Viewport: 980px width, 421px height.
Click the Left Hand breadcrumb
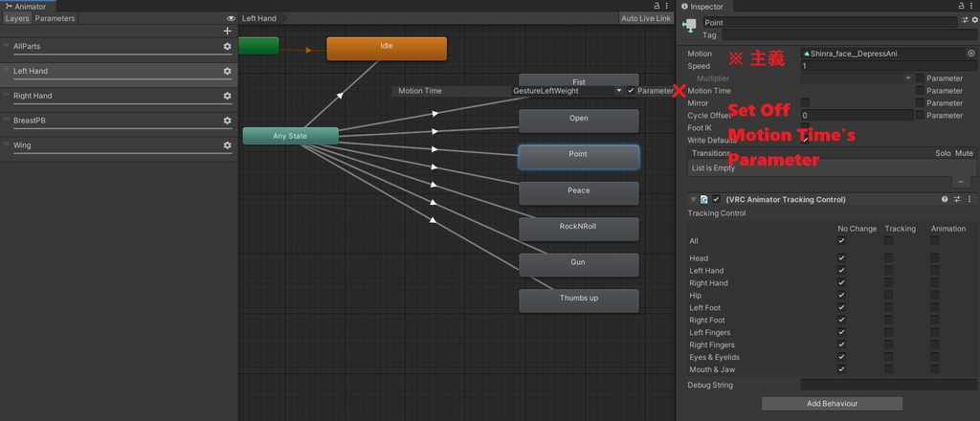coord(259,19)
